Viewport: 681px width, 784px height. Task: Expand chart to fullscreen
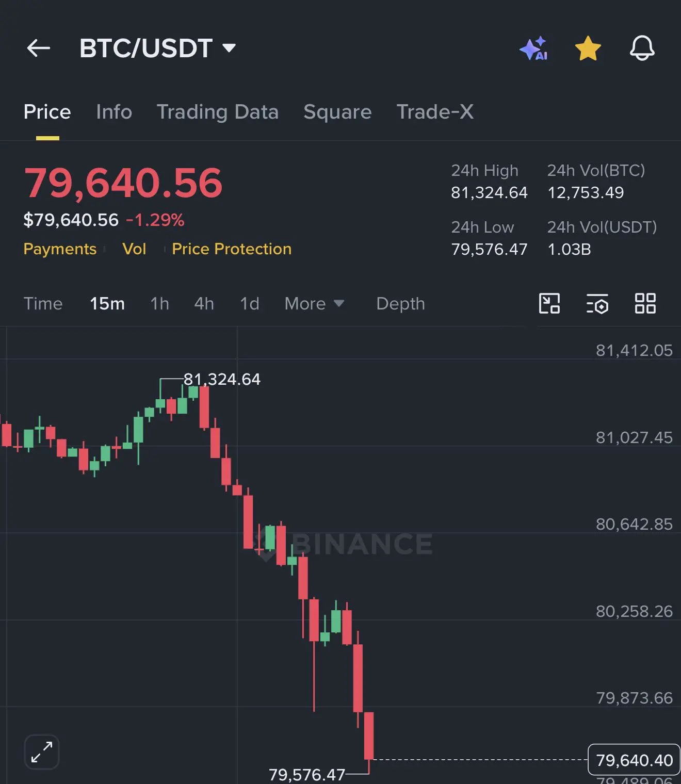pyautogui.click(x=42, y=752)
